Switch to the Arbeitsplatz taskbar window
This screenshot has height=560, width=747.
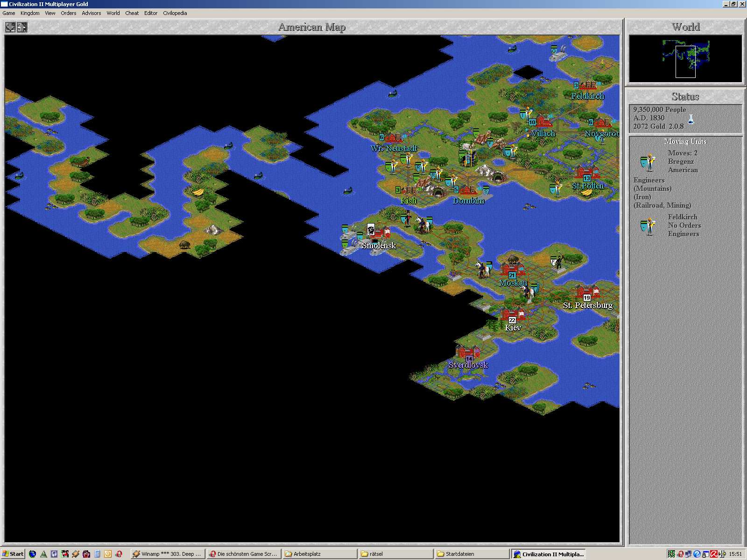pos(320,554)
